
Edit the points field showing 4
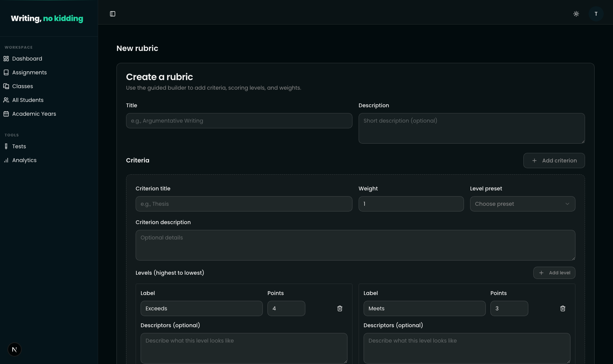point(286,308)
